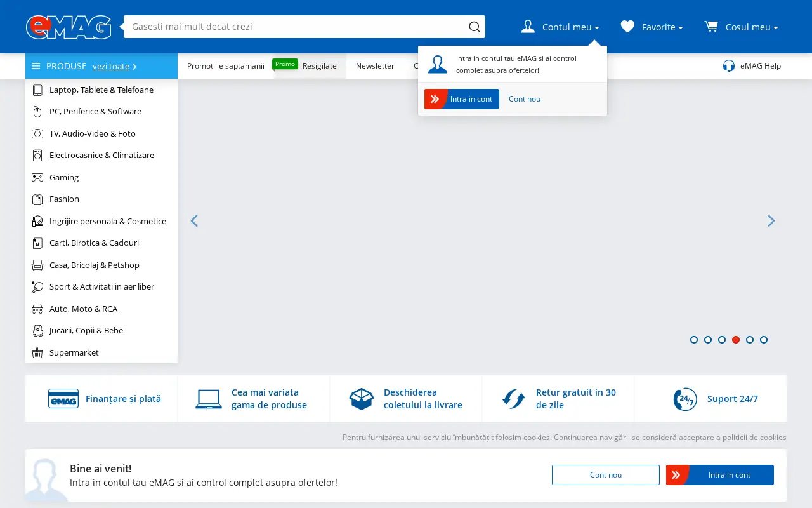The image size is (812, 508).
Task: Click Cont nou link in account popup
Action: coord(525,99)
